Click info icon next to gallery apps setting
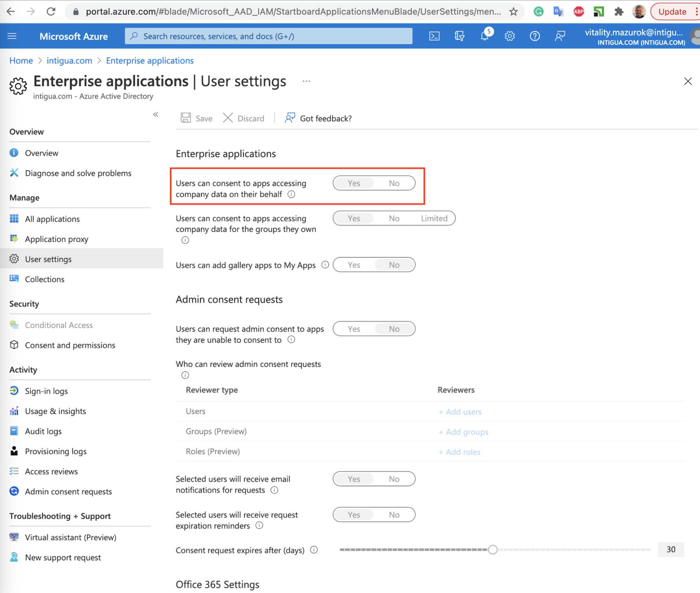The height and width of the screenshot is (593, 700). pyautogui.click(x=325, y=265)
